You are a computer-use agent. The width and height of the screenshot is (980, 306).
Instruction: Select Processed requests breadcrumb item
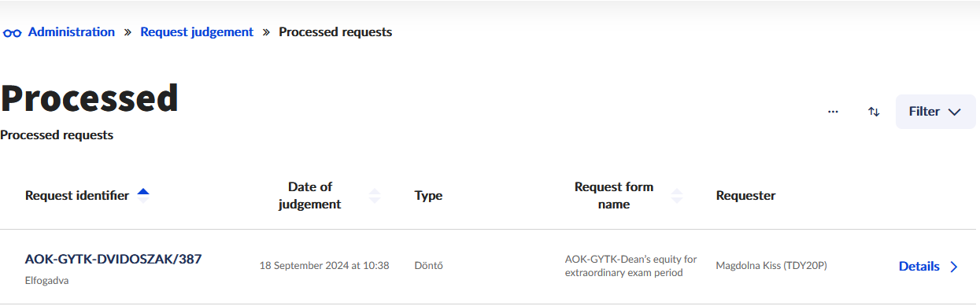click(x=335, y=32)
